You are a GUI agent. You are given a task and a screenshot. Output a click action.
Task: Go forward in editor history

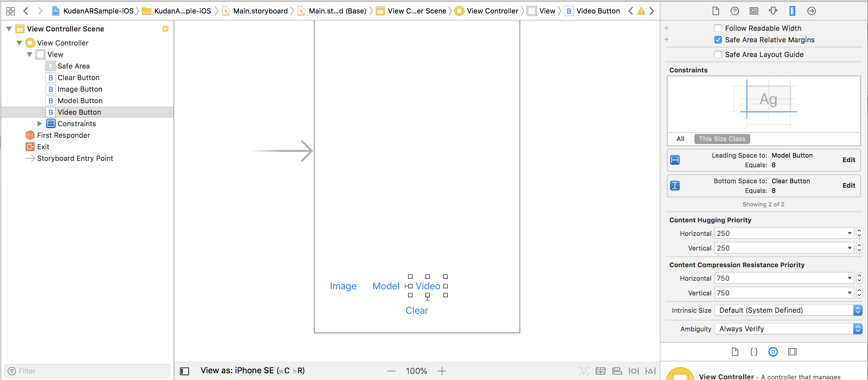point(40,11)
